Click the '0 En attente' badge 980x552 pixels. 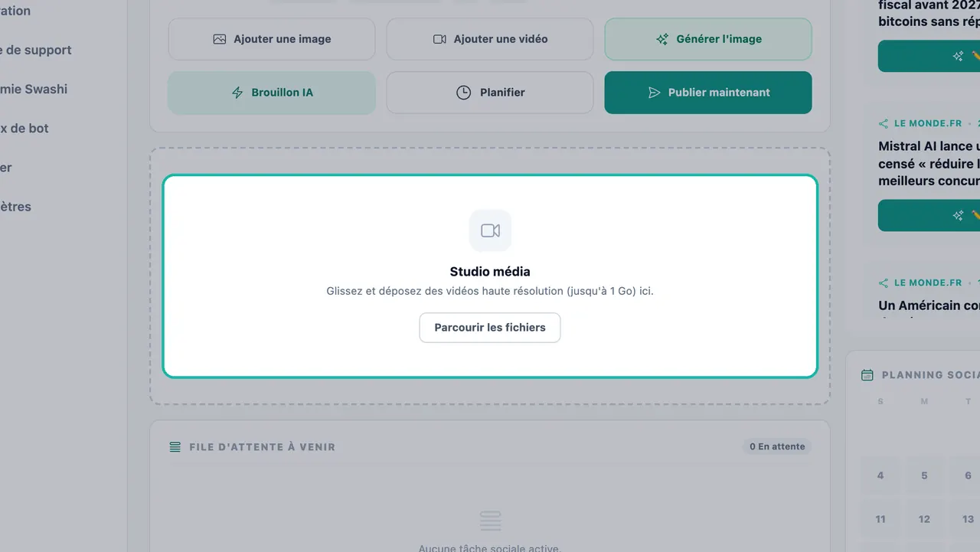777,446
